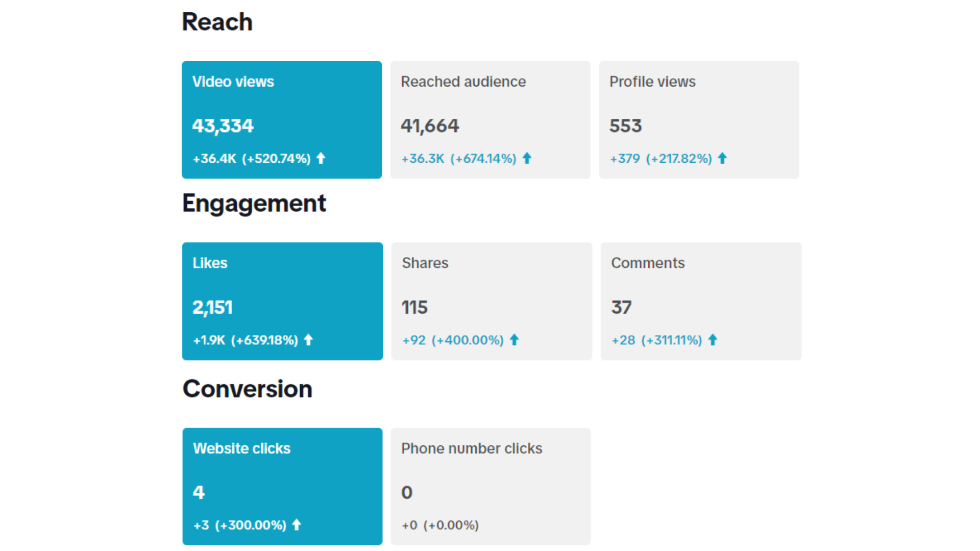
Task: Open the Comments metric label
Action: [x=648, y=263]
